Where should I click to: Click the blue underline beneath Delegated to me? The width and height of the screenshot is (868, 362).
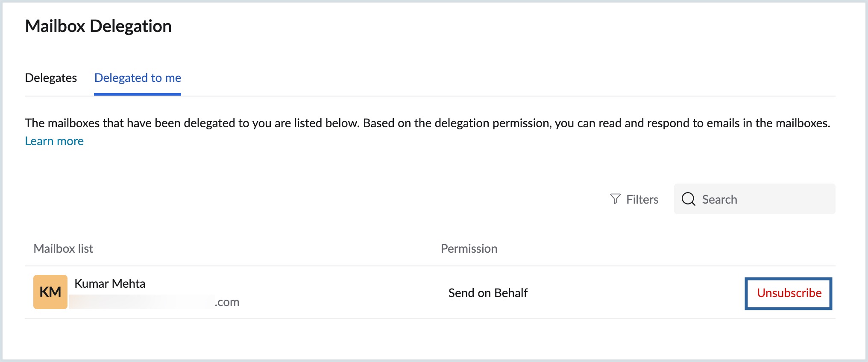[138, 94]
